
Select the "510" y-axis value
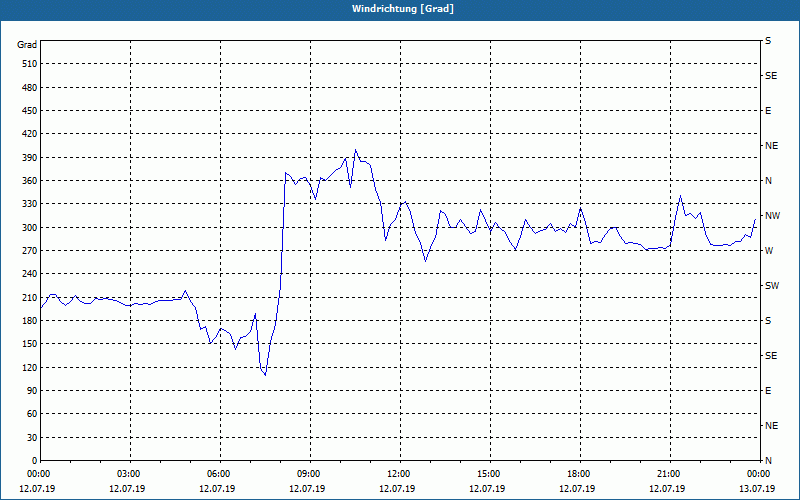point(30,64)
